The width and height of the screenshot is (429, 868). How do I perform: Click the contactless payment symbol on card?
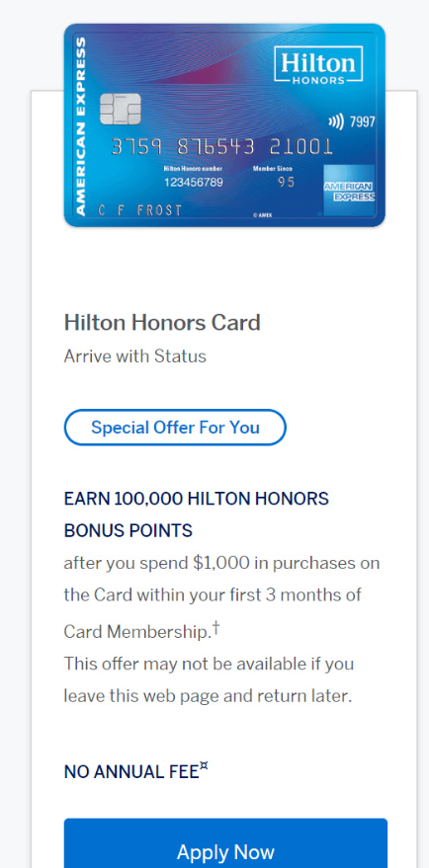tap(336, 121)
